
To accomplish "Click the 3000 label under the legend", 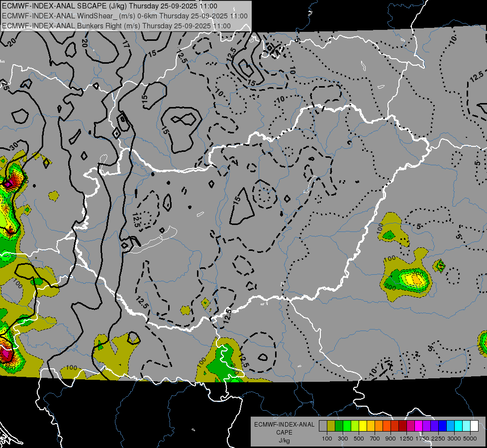I will (454, 439).
